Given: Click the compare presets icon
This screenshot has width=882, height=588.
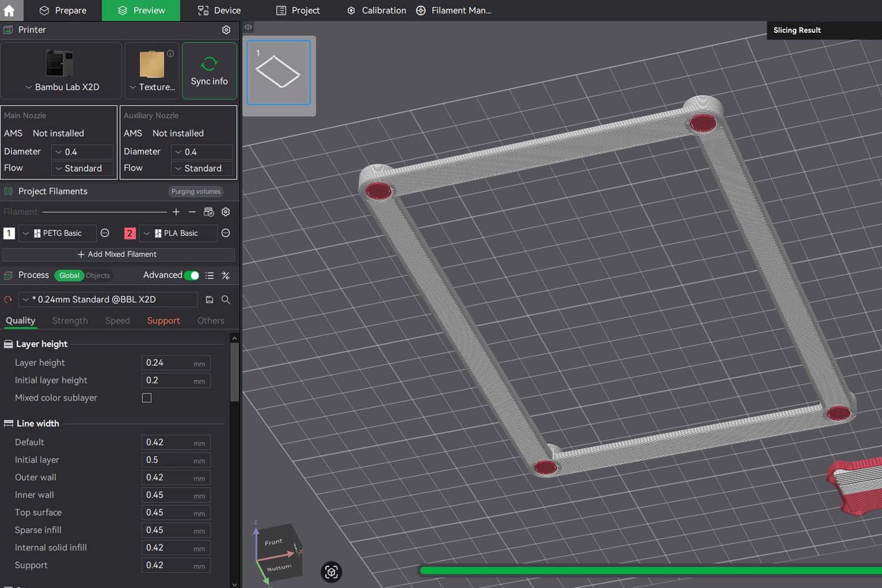Looking at the screenshot, I should (x=226, y=275).
